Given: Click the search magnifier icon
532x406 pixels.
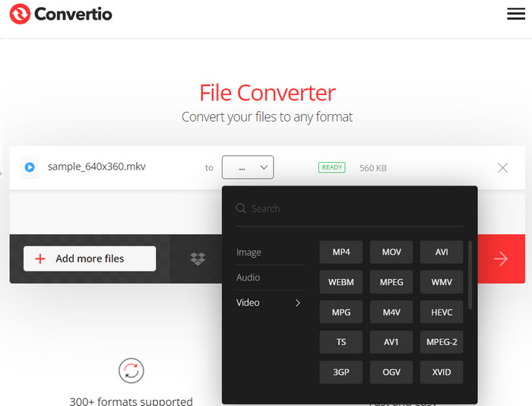Looking at the screenshot, I should [x=241, y=208].
